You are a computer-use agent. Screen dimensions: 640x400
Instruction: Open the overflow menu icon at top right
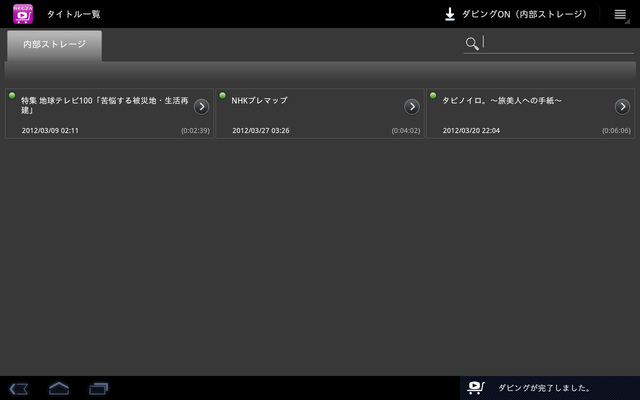tap(620, 14)
